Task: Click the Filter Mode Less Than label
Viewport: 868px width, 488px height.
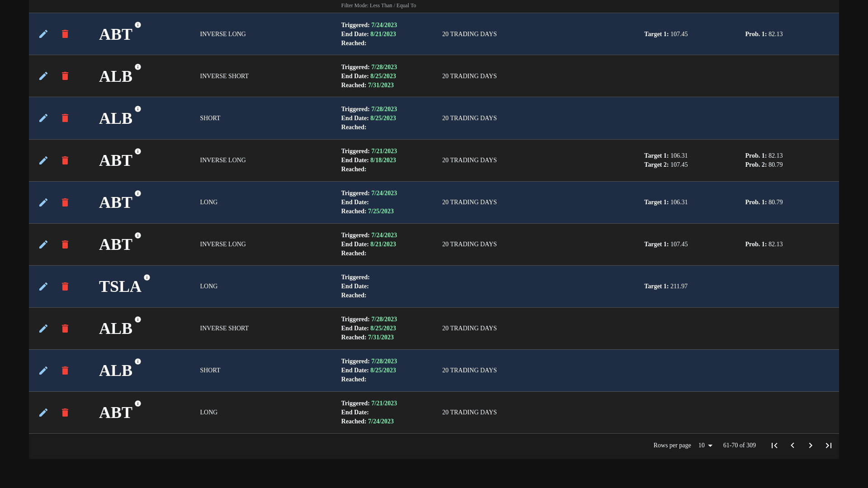Action: (378, 5)
